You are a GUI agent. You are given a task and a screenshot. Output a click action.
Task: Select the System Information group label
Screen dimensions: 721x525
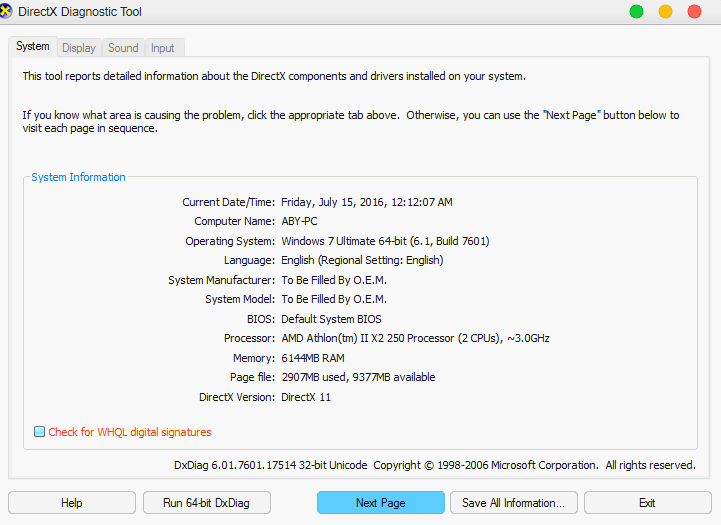pos(78,177)
